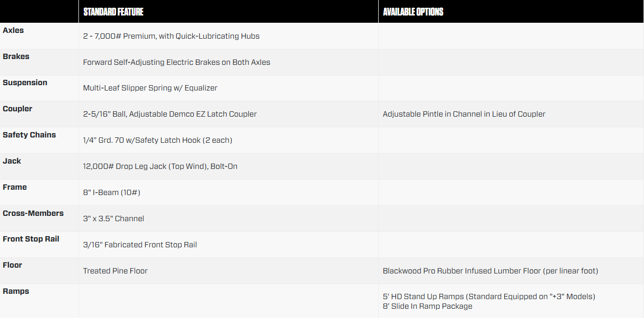
Task: Select the Front Stop Rail label
Action: (x=31, y=239)
